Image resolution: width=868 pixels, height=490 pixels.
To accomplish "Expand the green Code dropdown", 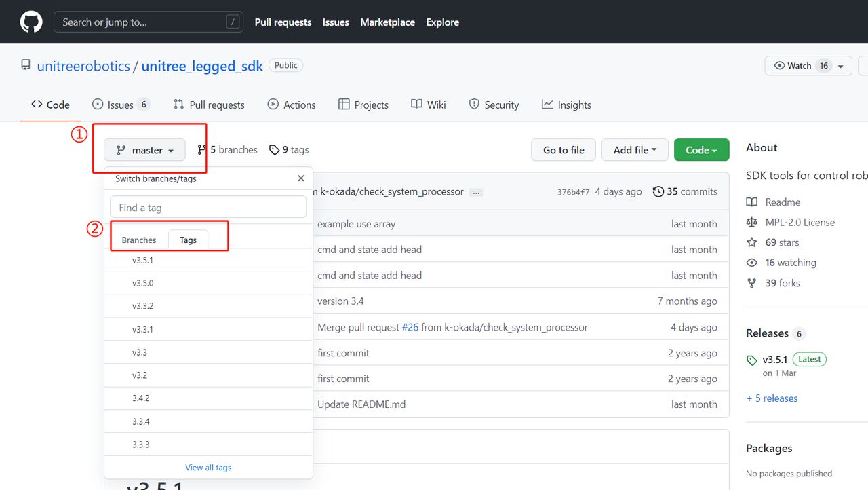I will (x=701, y=150).
